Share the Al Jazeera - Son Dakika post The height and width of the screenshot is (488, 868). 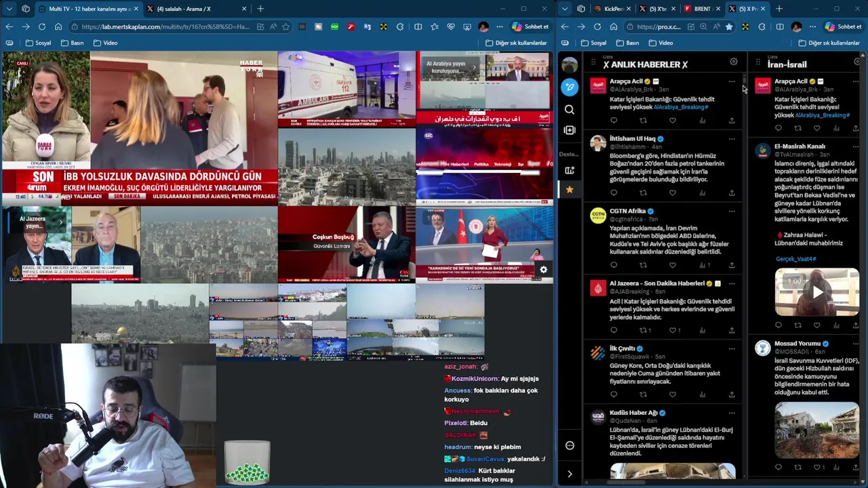tap(732, 331)
